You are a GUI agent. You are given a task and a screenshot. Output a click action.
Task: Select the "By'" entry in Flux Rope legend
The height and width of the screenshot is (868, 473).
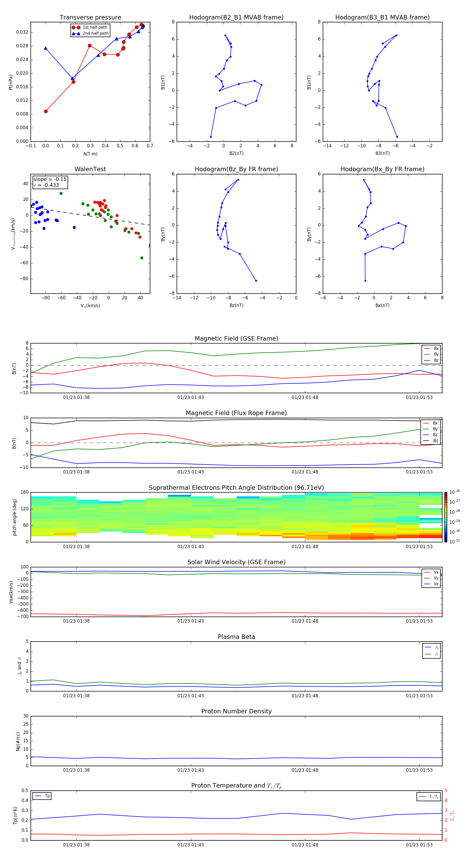coord(431,429)
